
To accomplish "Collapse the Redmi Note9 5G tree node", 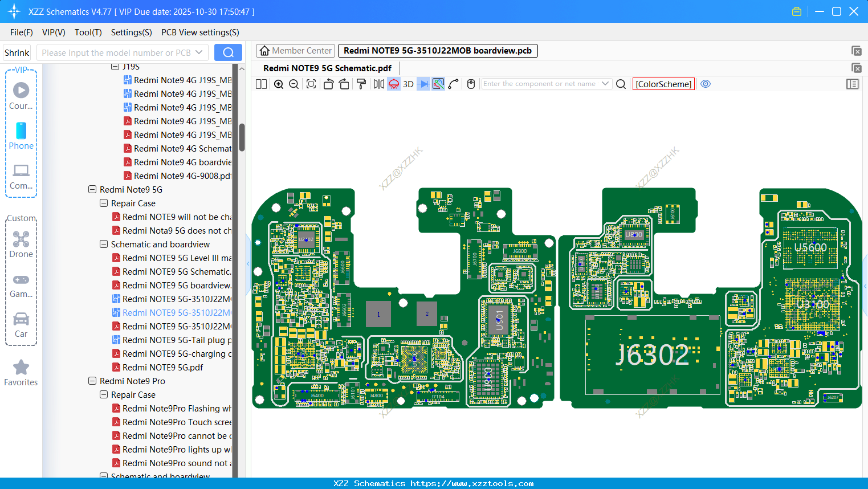I will [92, 190].
